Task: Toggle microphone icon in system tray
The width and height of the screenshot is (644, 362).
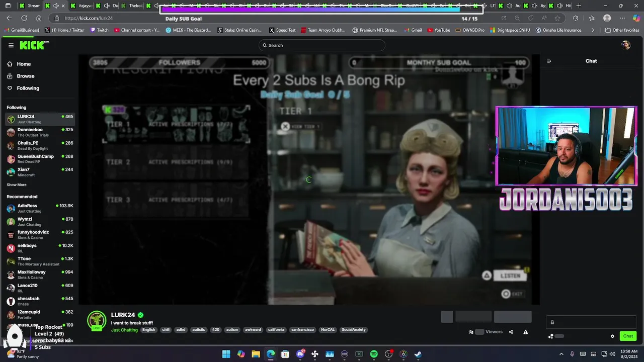Action: pyautogui.click(x=573, y=354)
